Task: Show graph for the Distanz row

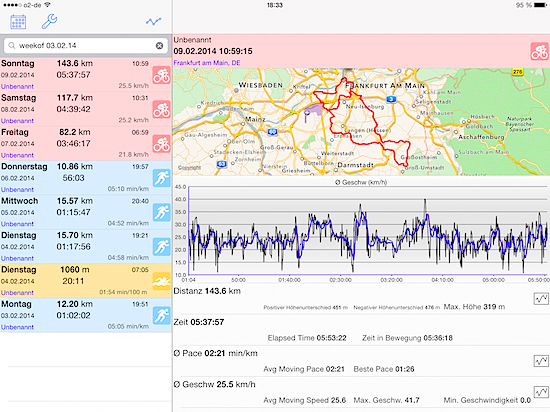Action: pos(541,299)
